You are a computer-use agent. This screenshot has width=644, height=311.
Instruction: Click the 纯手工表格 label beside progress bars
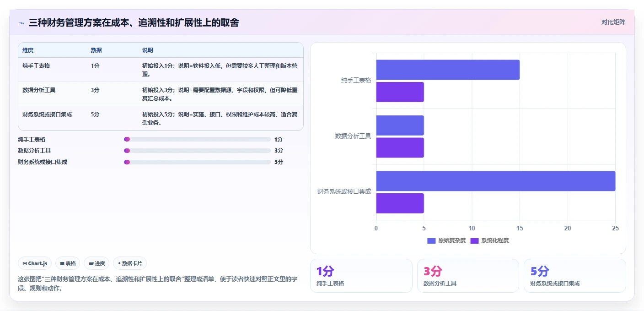(32, 139)
